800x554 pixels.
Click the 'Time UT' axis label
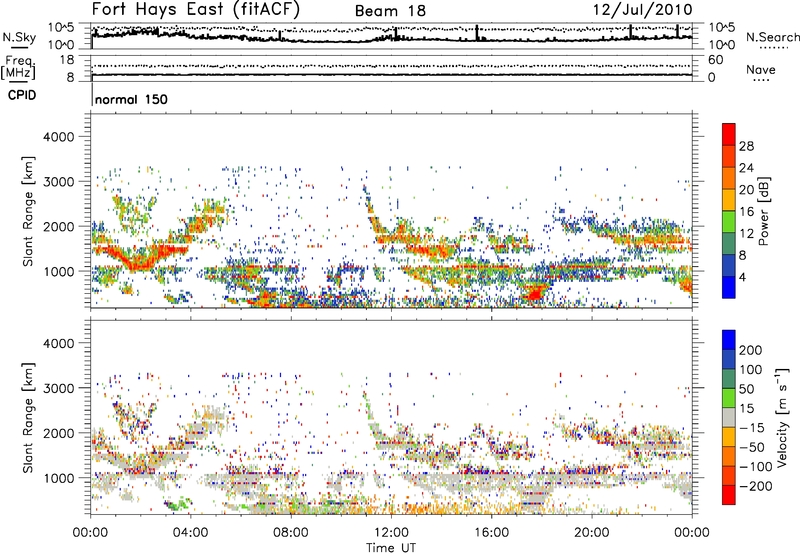pyautogui.click(x=391, y=547)
